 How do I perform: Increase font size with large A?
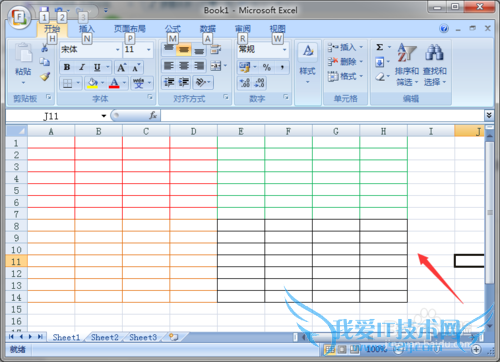coord(121,68)
